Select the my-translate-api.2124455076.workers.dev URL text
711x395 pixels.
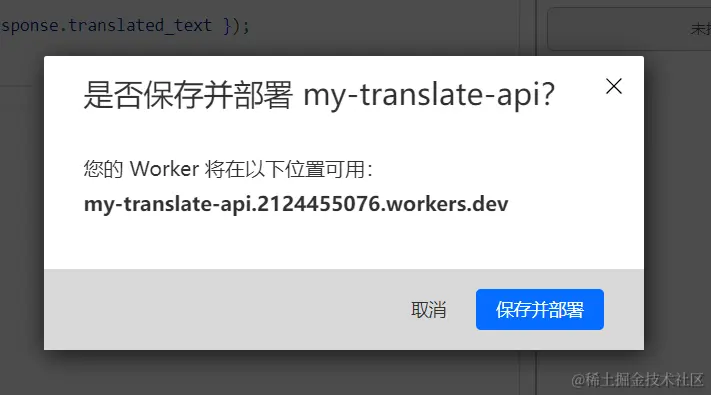(x=296, y=204)
